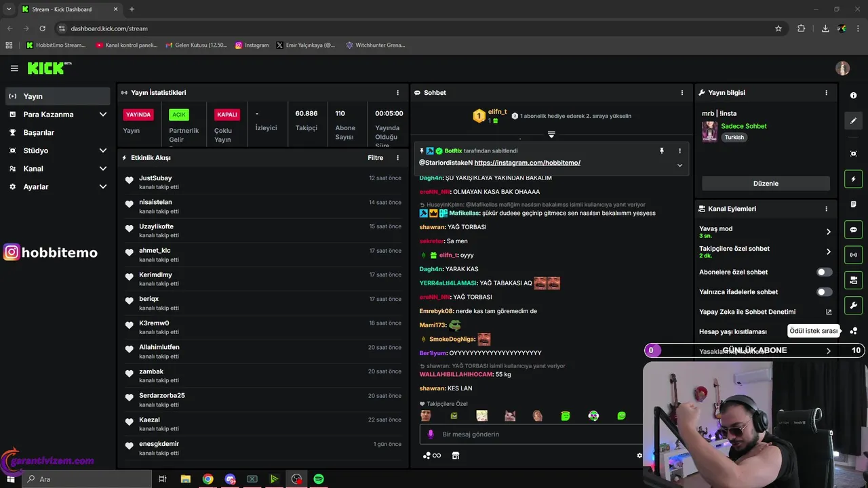
Task: Open Yavaş mod options arrow
Action: [828, 232]
